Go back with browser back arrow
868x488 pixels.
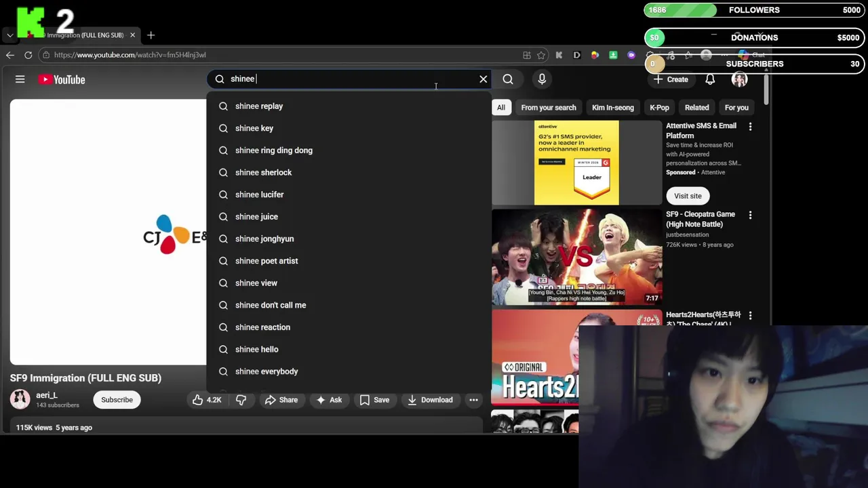(x=10, y=55)
